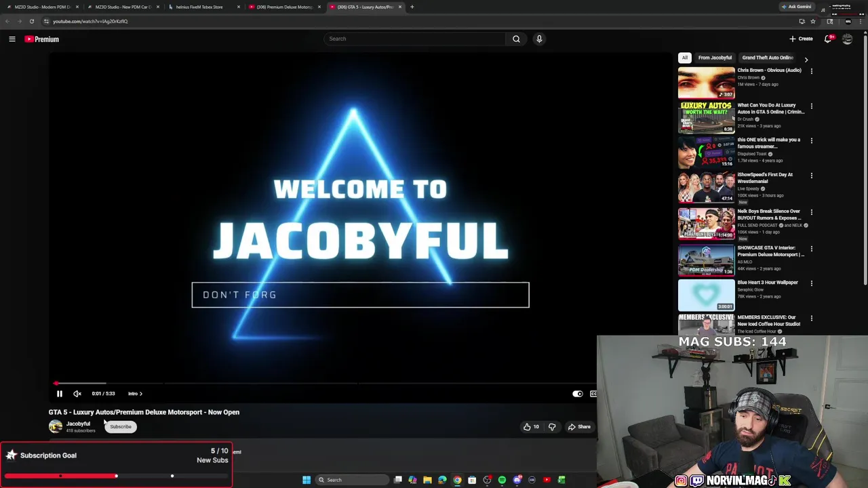Switch to helnius FiveM Tebex Store tab
Screen dimensions: 868x488
(203, 7)
